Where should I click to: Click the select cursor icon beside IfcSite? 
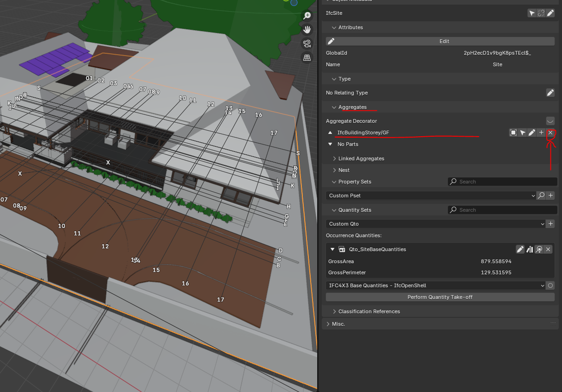point(532,13)
